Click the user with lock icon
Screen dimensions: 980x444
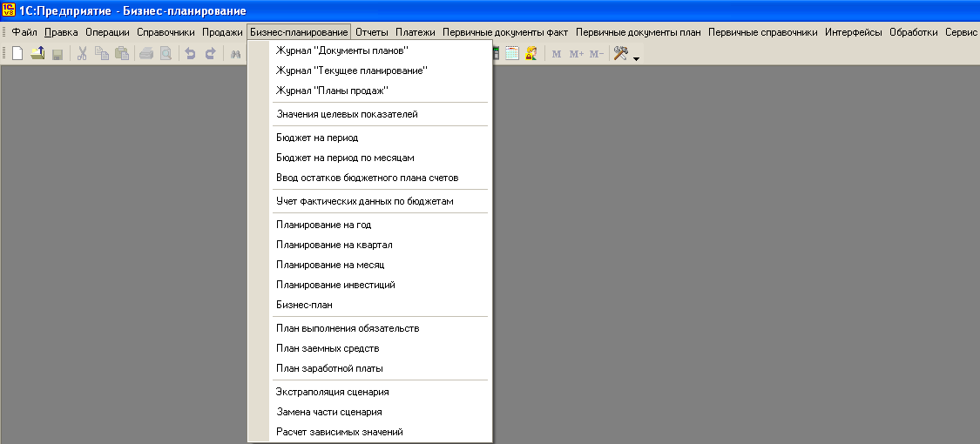[531, 54]
